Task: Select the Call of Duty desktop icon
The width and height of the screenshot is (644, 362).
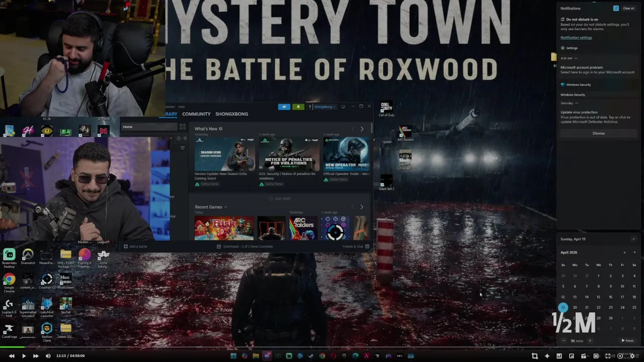Action: [386, 109]
